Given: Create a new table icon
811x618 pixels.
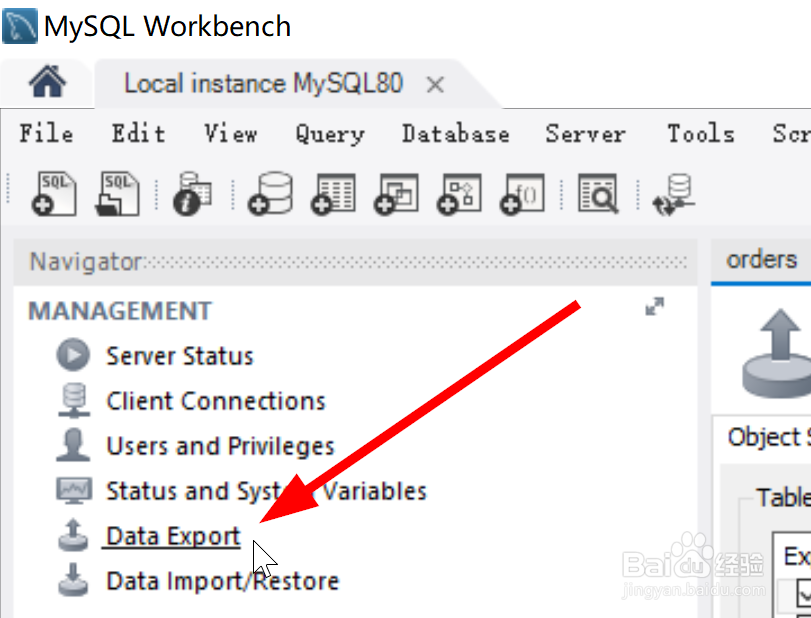Looking at the screenshot, I should 333,194.
